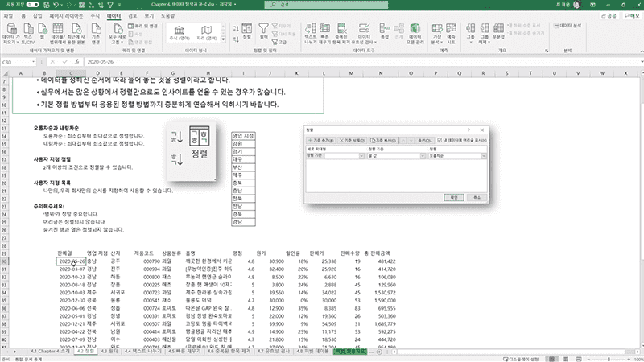Open Queries & Connections (쿼리 및 연결) pane
This screenshot has width=644, height=362.
(x=142, y=26)
